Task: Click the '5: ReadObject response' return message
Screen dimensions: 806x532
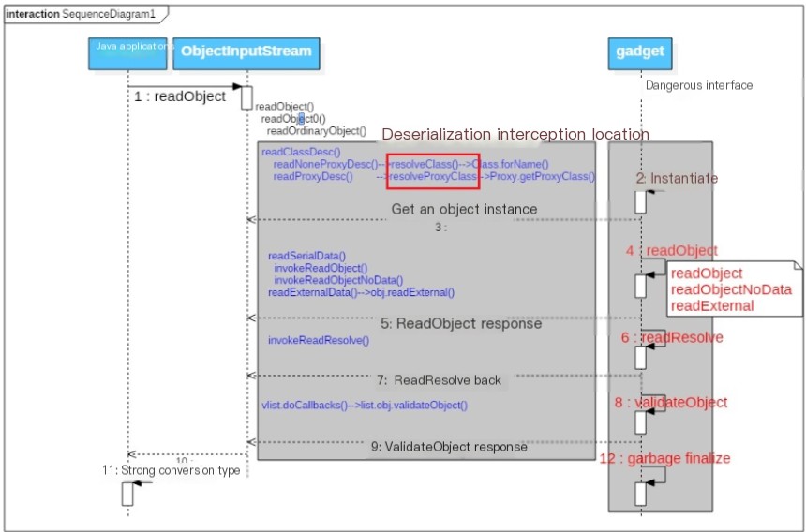Action: 461,324
